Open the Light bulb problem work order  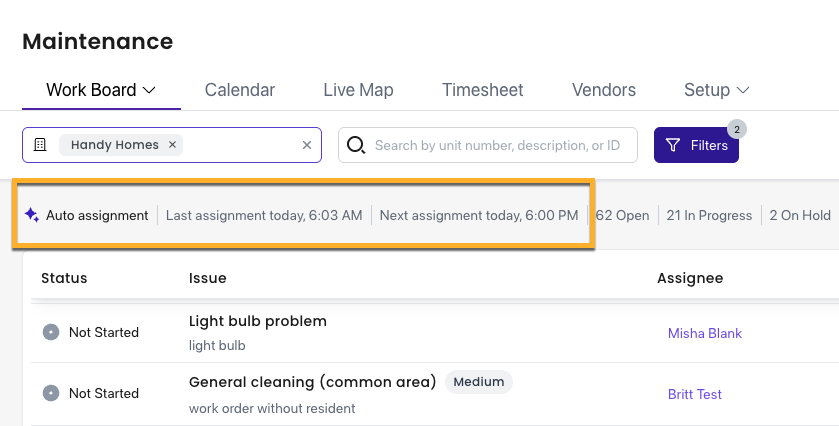pos(257,321)
